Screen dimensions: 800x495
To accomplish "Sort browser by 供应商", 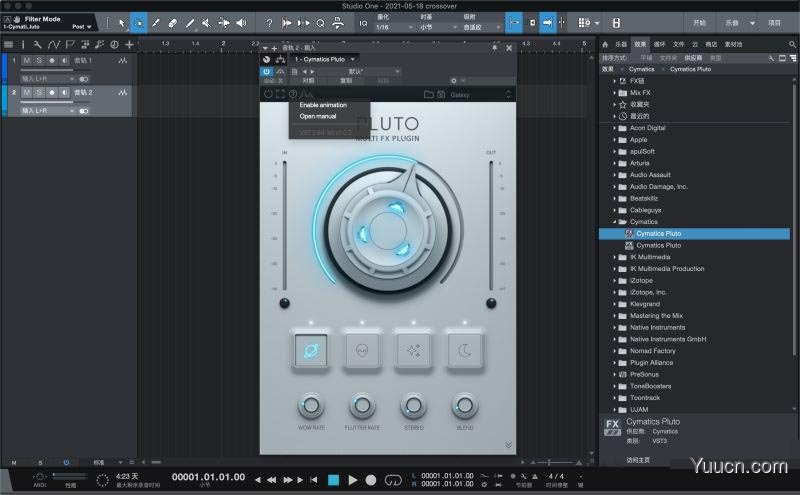I will (693, 58).
